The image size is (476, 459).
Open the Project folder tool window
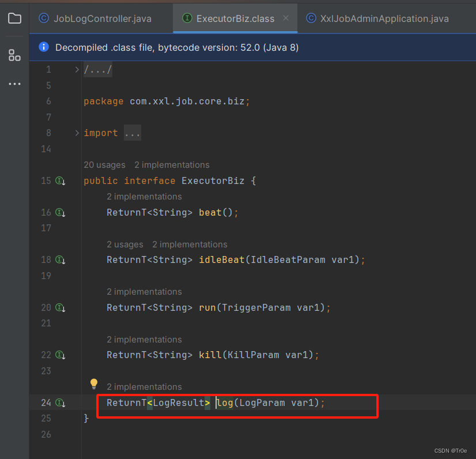coord(14,18)
